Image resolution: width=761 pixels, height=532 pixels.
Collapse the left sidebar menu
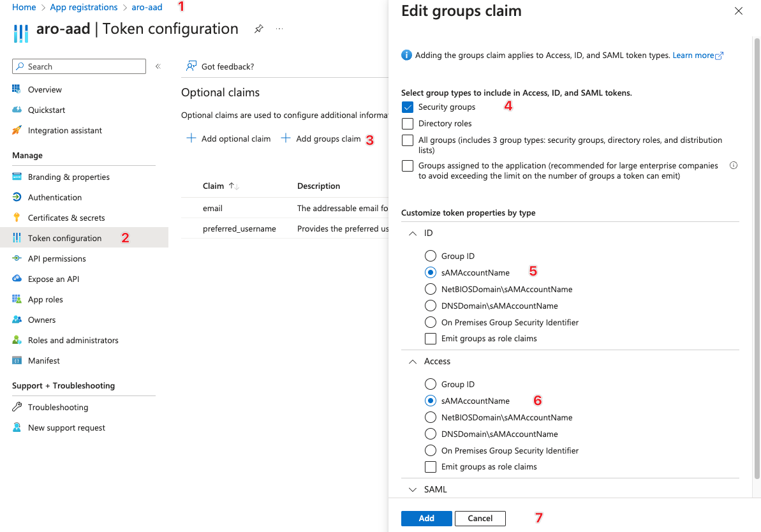pyautogui.click(x=158, y=66)
